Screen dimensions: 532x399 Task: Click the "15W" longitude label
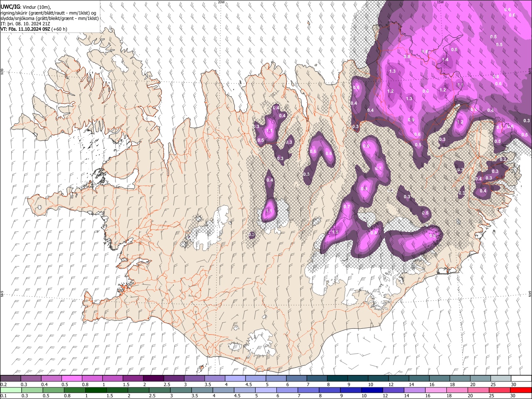pos(440,2)
